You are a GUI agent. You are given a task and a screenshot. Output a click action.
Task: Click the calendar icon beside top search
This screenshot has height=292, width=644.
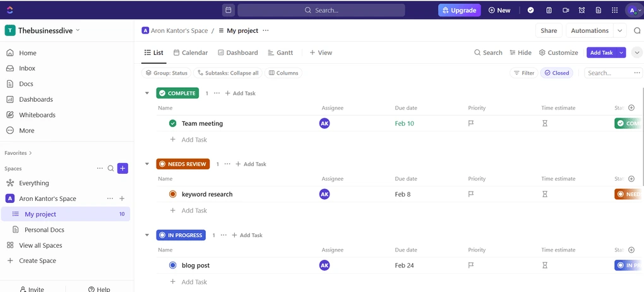(228, 10)
